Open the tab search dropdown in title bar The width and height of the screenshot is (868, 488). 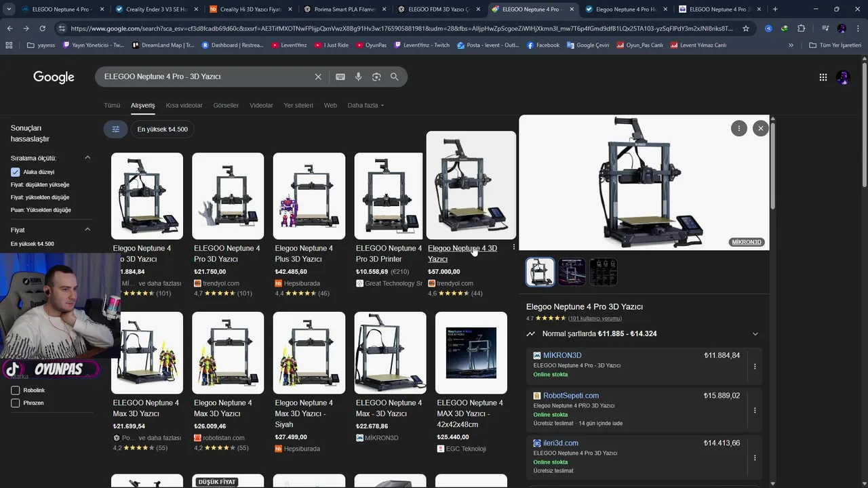pyautogui.click(x=9, y=9)
